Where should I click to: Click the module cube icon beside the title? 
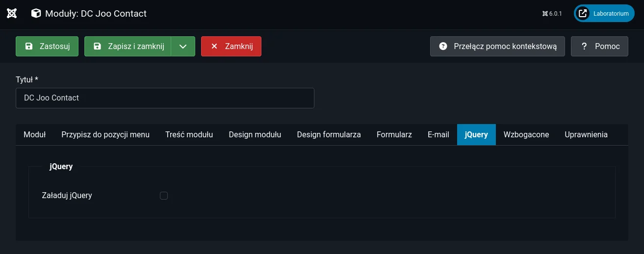click(x=36, y=14)
